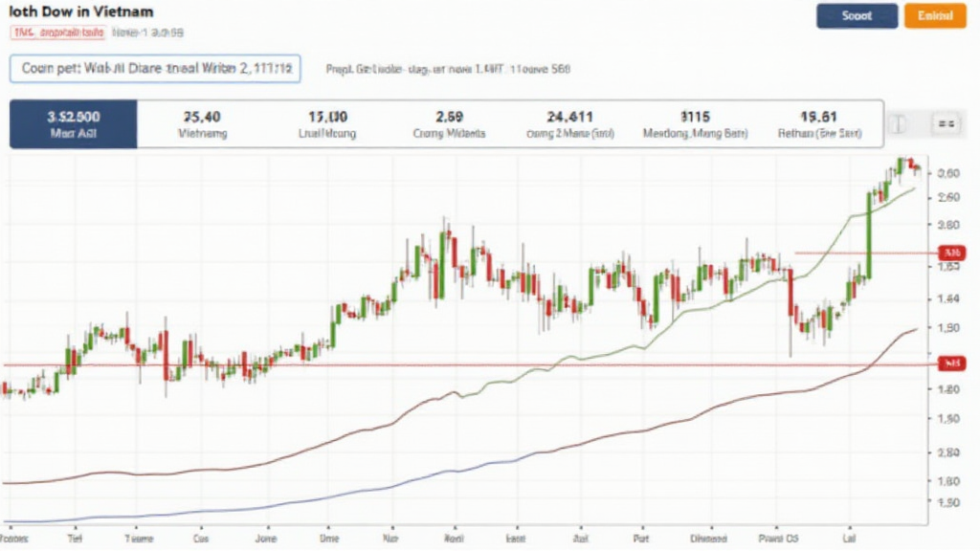The width and height of the screenshot is (980, 551).
Task: Click the end of the brown moving average line
Action: click(914, 329)
